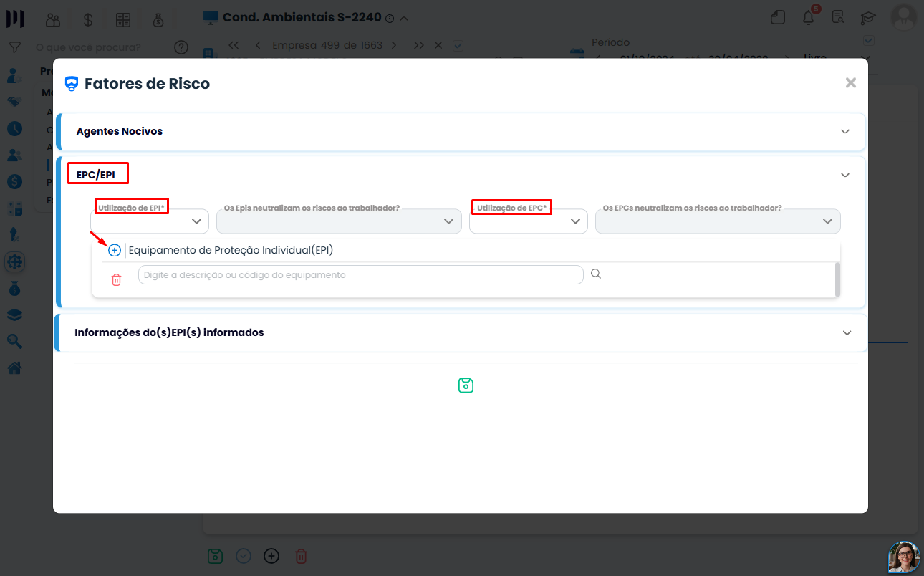
Task: Click the background trash icon at page bottom
Action: (302, 556)
